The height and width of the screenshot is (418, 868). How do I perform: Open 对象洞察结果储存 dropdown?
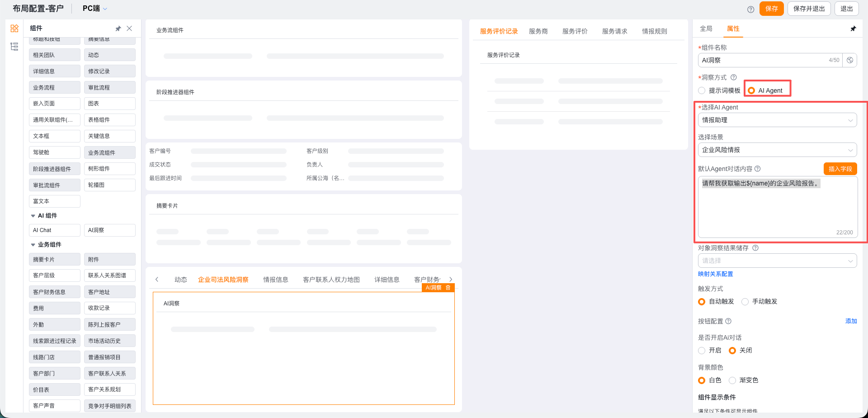(778, 261)
